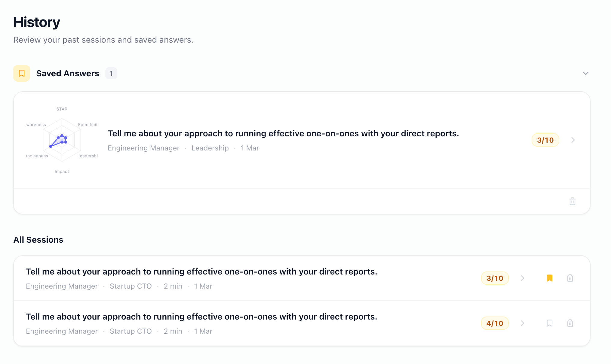611x364 pixels.
Task: Expand the 3/10 session row chevron
Action: point(523,278)
